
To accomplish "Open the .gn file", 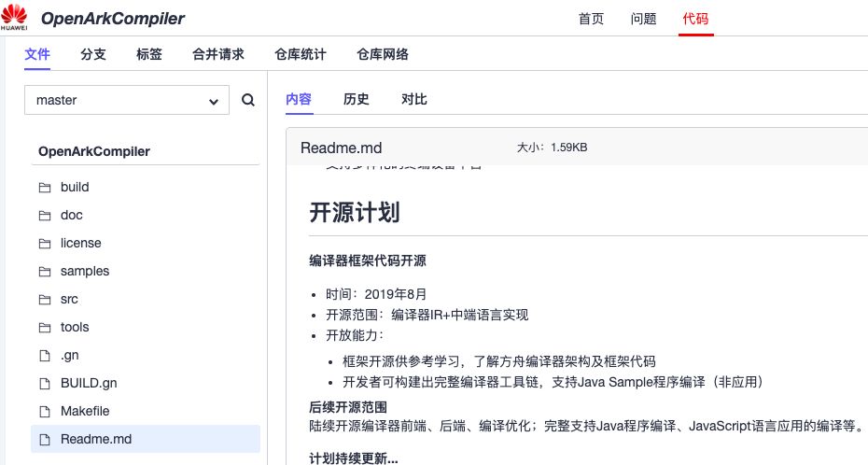I will point(69,356).
